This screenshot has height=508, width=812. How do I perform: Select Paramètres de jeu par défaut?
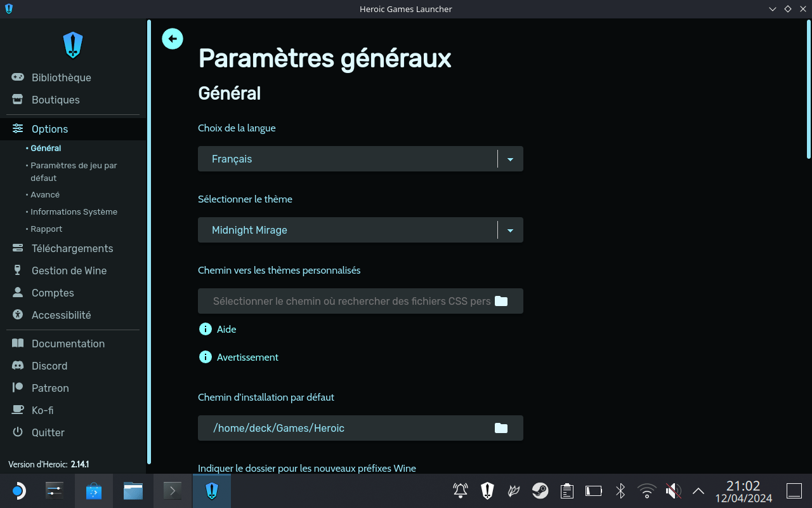(x=74, y=171)
